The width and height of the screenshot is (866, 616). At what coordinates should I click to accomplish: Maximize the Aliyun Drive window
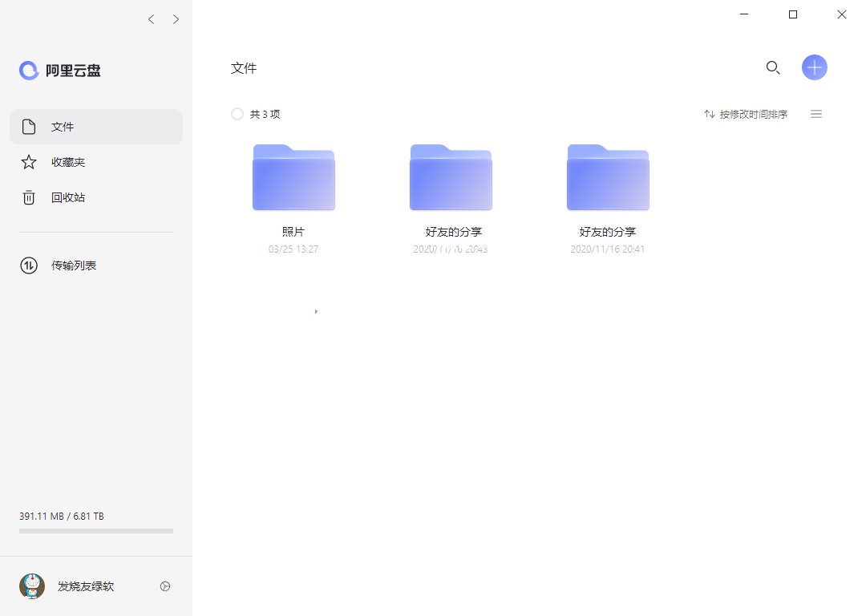(793, 14)
